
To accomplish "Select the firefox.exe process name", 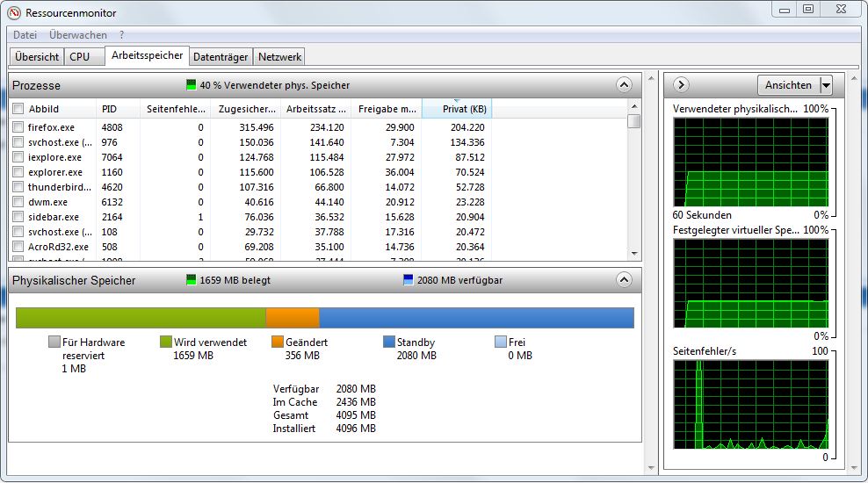I will pos(51,127).
